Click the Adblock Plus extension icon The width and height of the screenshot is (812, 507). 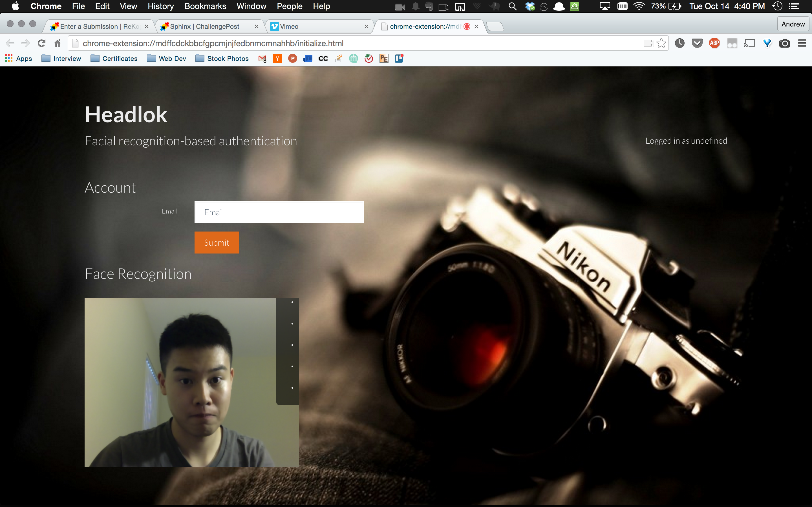pyautogui.click(x=714, y=43)
